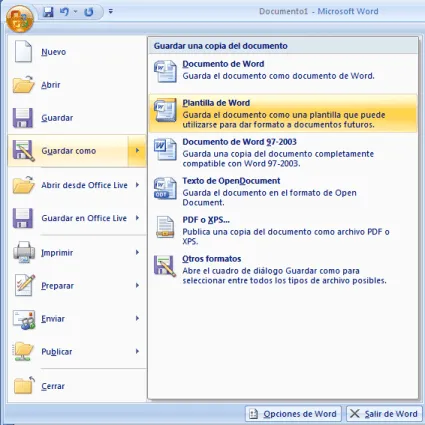This screenshot has width=425, height=425.
Task: Click text "Guarda el documento como documento de Word."
Action: [x=278, y=76]
